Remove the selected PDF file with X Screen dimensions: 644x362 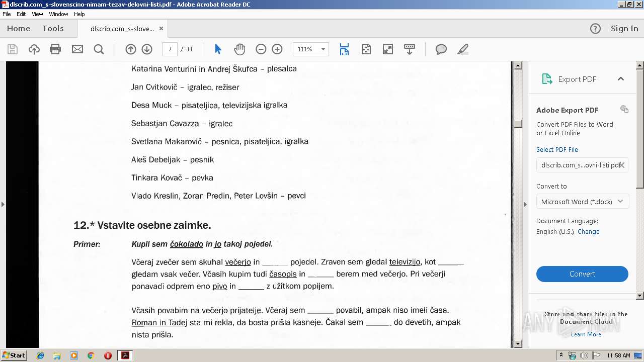[x=622, y=165]
